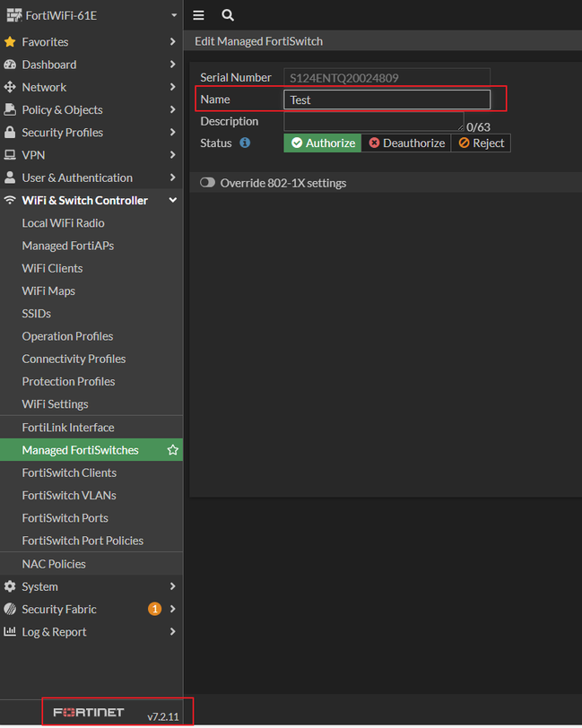Click the Security Fabric icon
Screen dimensions: 582x728
(x=10, y=609)
